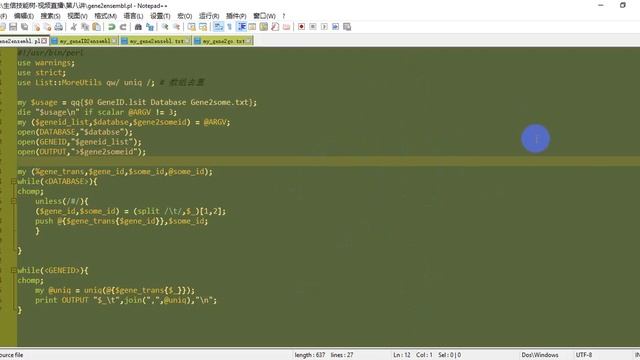
Task: Start macro recording with red dot
Action: [301, 27]
